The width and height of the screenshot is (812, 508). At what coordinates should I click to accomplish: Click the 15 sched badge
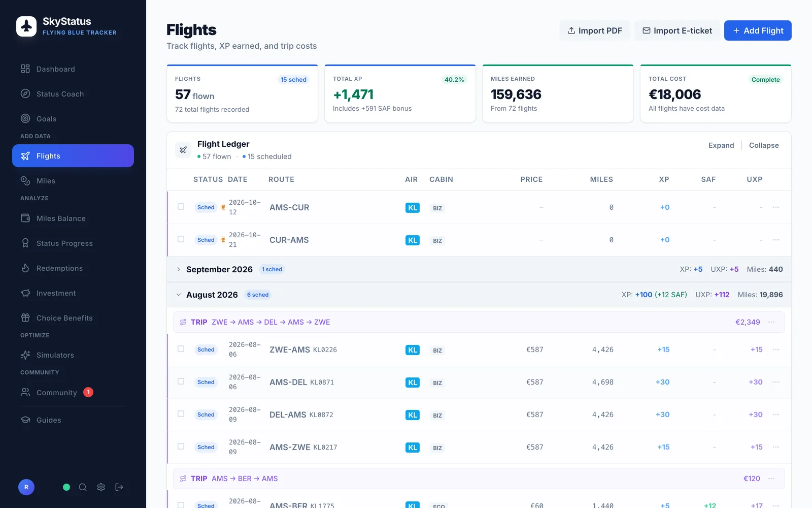pos(293,80)
